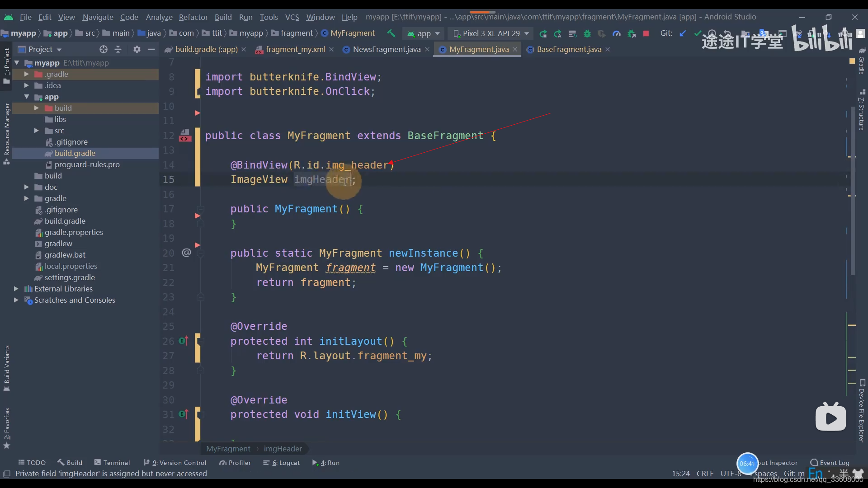Click the Git Update Project arrow

pos(683,33)
